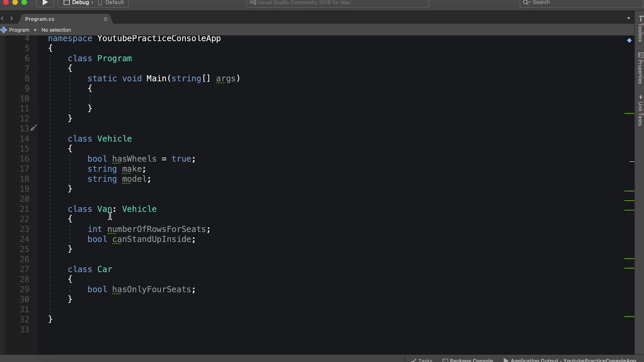Close Program.cs tab via the circle indicator
This screenshot has height=362, width=644.
click(105, 19)
